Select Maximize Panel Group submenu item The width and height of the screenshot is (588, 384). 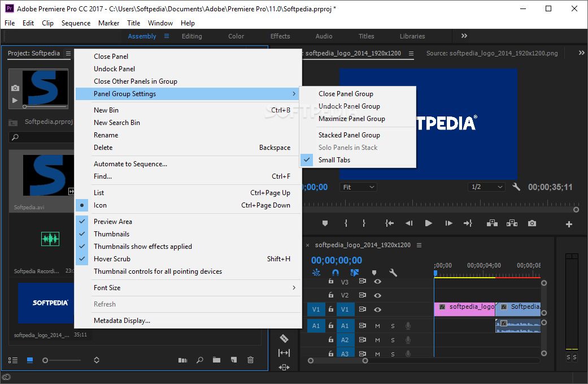pos(358,119)
